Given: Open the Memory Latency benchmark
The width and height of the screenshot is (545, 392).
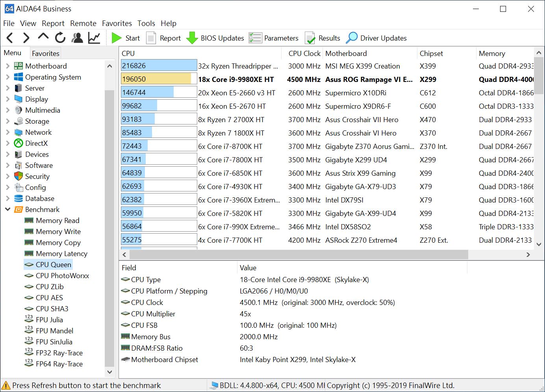Looking at the screenshot, I should (61, 253).
